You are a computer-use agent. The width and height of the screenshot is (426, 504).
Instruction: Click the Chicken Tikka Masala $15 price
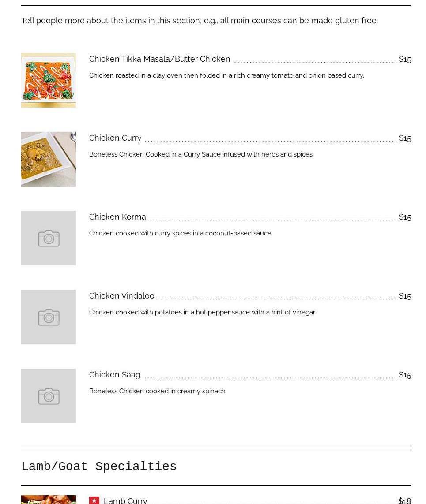click(404, 59)
